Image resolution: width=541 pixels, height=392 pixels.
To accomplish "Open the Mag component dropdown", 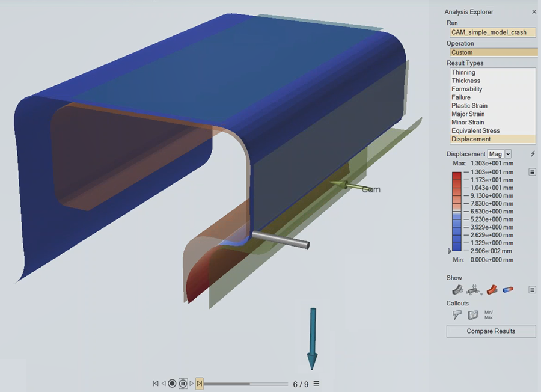I will click(x=500, y=154).
